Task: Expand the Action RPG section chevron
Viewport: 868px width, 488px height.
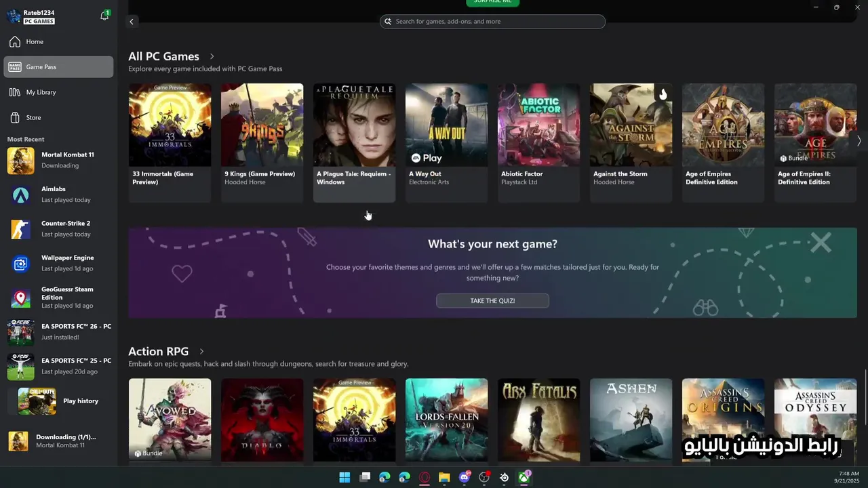Action: coord(201,352)
